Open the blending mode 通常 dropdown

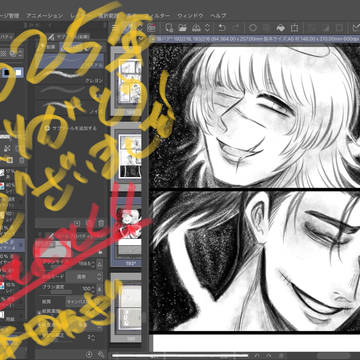pyautogui.click(x=82, y=276)
